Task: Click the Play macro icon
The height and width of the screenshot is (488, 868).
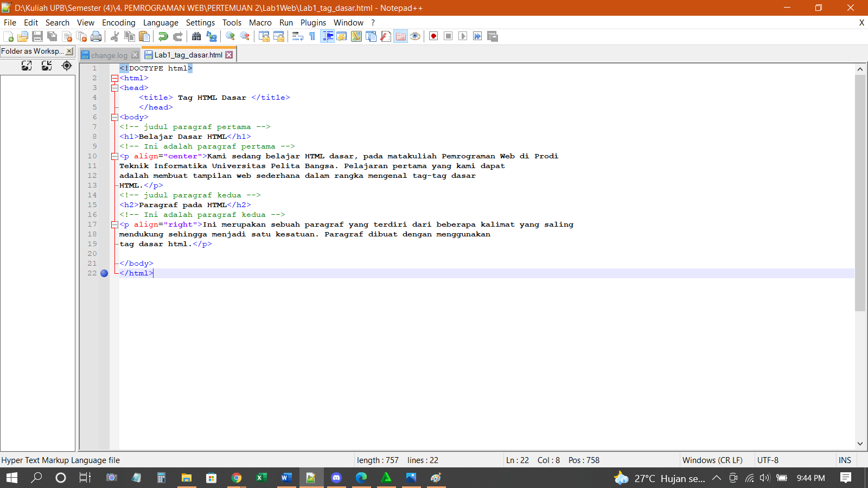Action: point(463,36)
